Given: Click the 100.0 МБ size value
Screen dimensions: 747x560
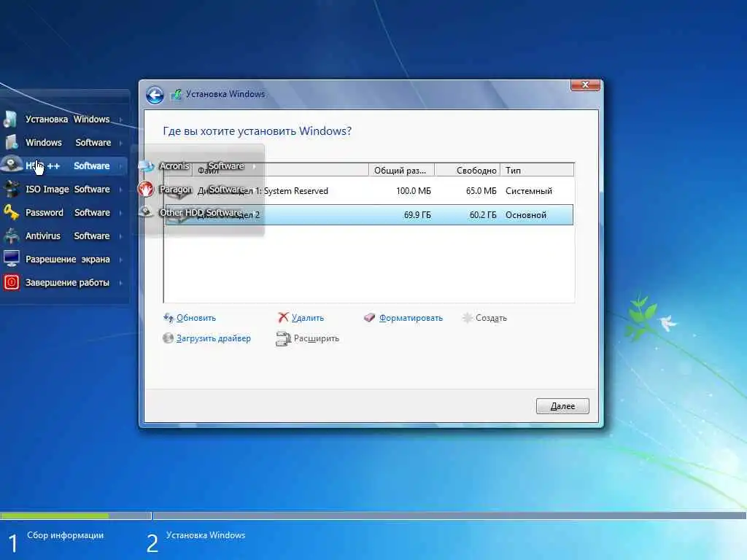Looking at the screenshot, I should click(414, 191).
